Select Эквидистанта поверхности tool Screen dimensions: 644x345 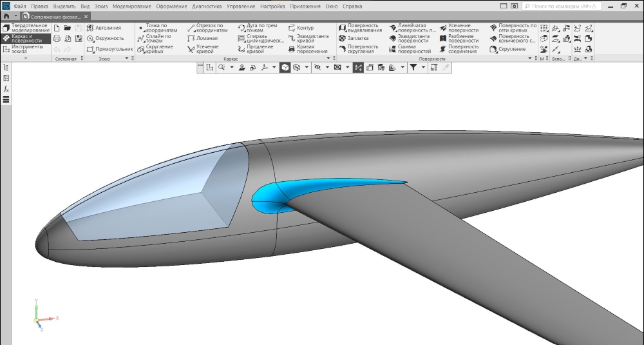coord(409,38)
